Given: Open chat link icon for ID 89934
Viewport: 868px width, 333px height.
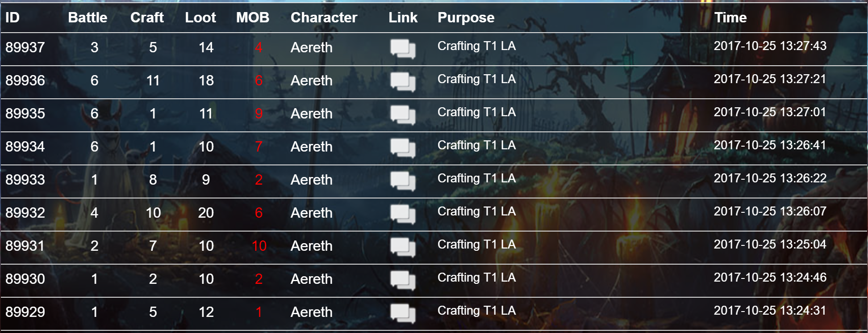Looking at the screenshot, I should coord(403,148).
